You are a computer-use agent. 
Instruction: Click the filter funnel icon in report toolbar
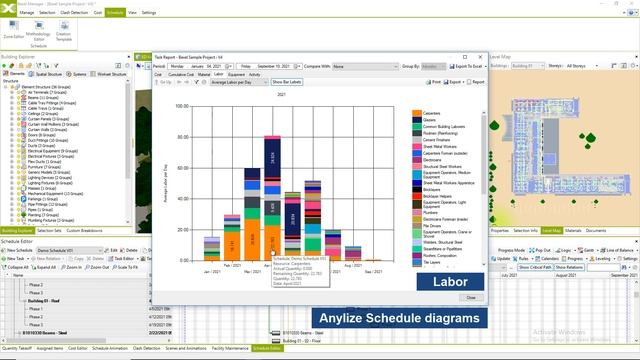(x=196, y=82)
